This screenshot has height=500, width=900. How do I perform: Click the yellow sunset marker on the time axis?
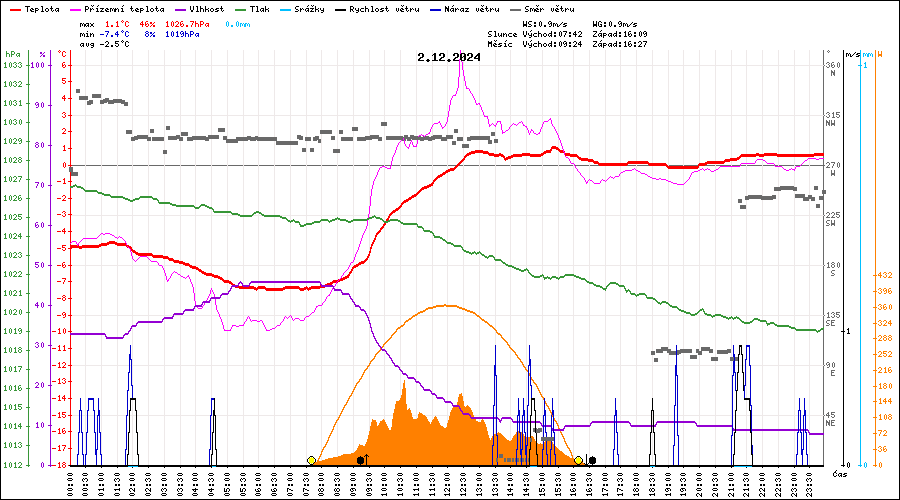[x=578, y=460]
